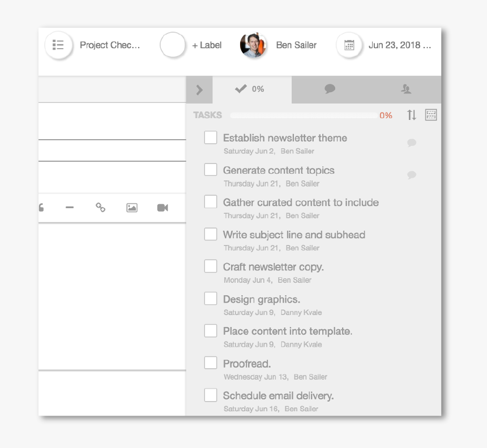Click the project checklist list icon

[x=58, y=45]
